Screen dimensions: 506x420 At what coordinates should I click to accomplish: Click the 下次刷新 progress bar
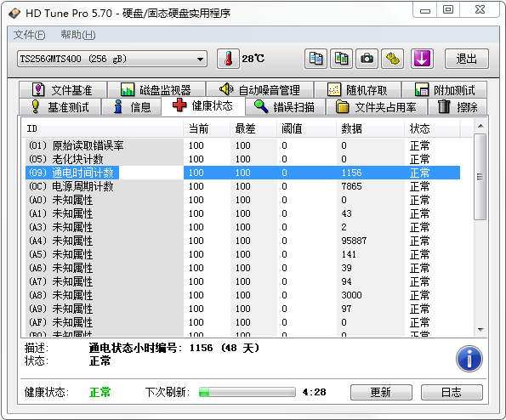[247, 392]
